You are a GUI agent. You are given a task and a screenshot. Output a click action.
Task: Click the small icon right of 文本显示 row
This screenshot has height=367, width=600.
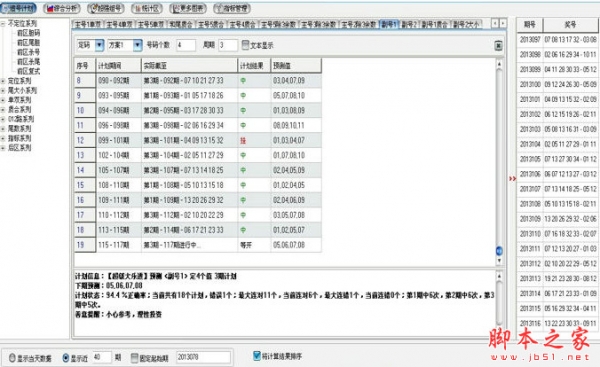(498, 46)
